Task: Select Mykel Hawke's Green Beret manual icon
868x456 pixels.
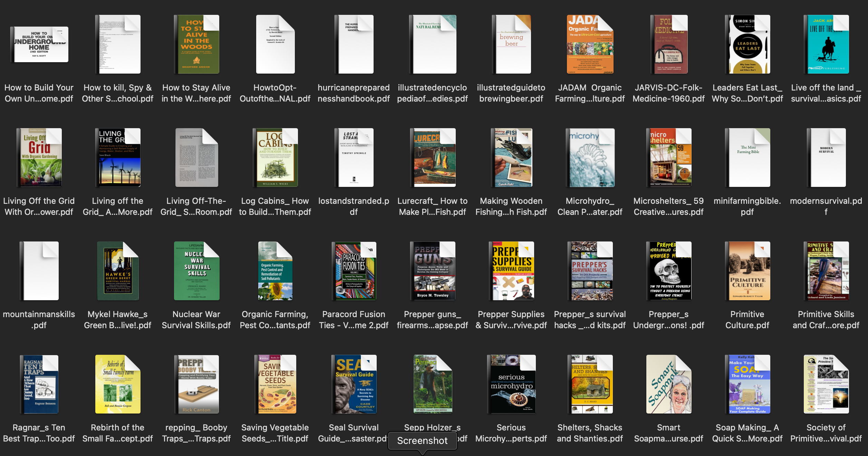Action: (118, 271)
